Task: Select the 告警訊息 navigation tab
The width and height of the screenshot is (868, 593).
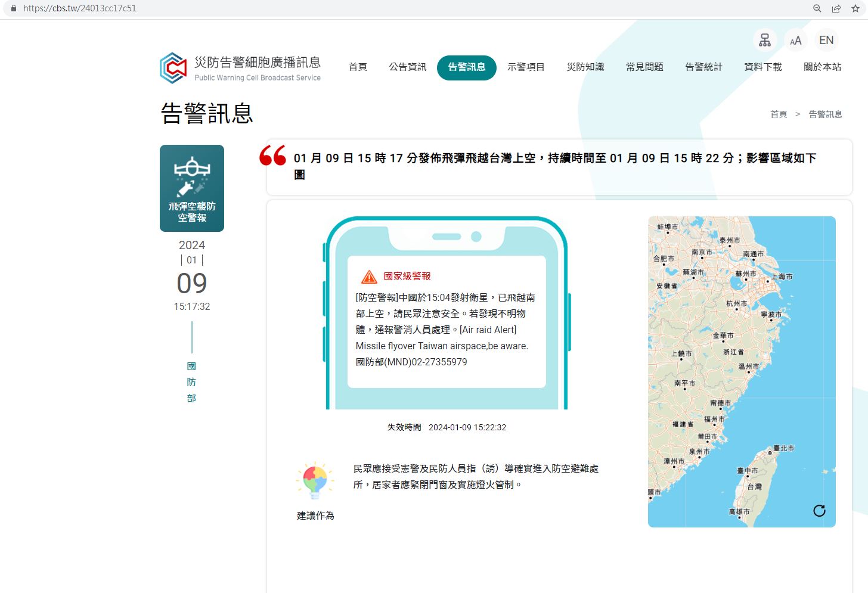Action: pos(467,67)
